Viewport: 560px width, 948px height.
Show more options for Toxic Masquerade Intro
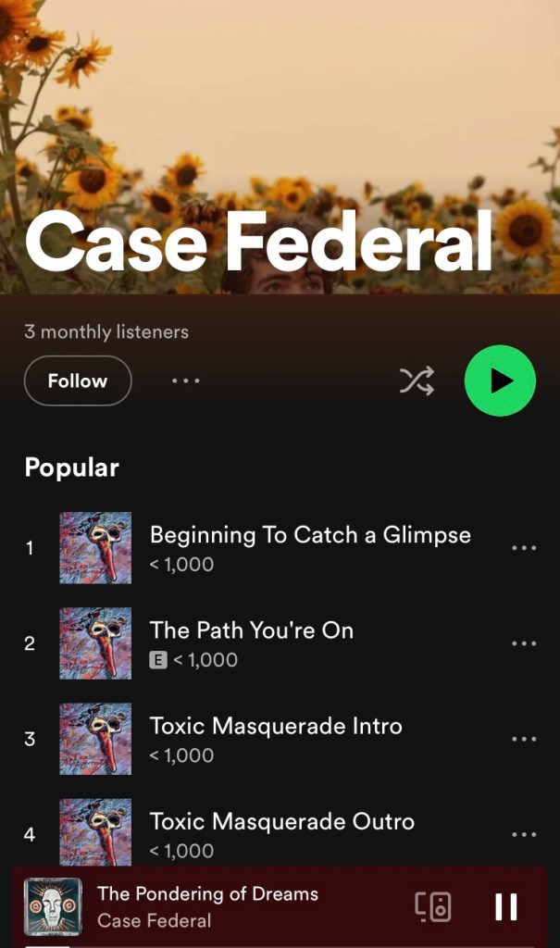[524, 739]
